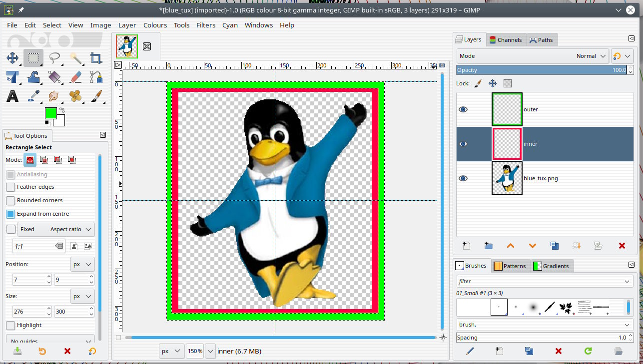Select the Free Select lasso tool
Image resolution: width=643 pixels, height=364 pixels.
coord(54,58)
